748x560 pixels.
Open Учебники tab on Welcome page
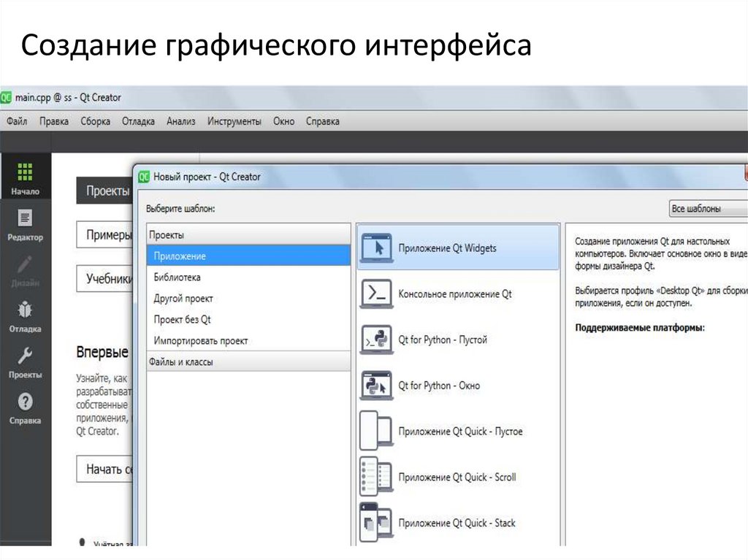pos(105,278)
